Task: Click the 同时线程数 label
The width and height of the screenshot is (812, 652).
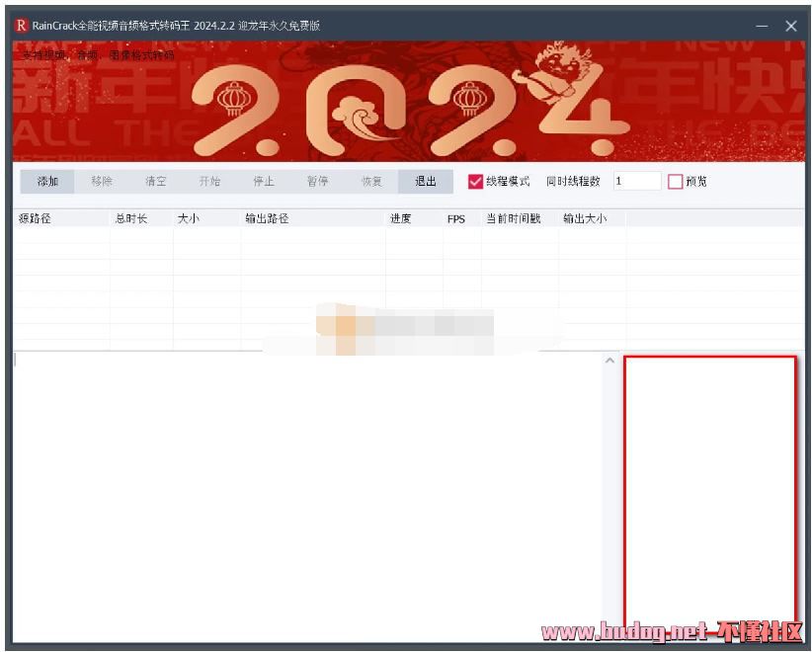Action: click(573, 181)
